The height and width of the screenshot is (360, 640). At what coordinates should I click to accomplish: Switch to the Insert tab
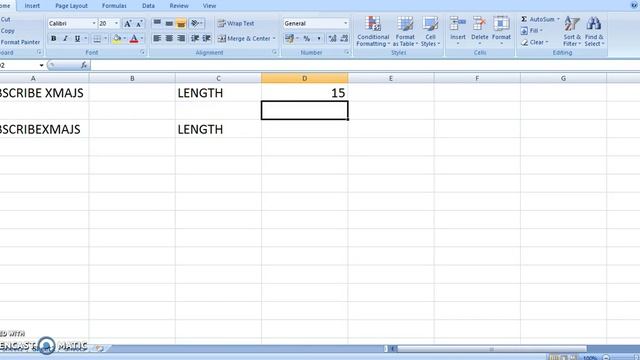click(x=32, y=6)
